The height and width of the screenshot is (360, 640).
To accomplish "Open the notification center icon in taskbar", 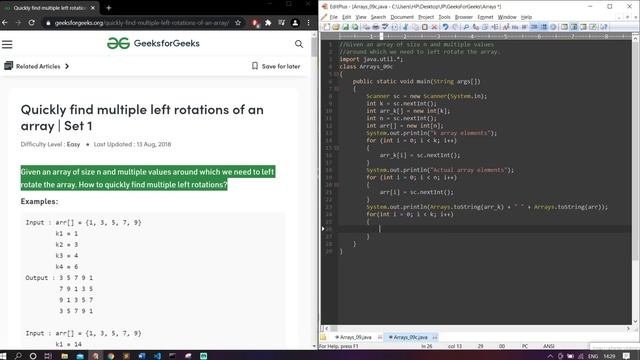I will 626,356.
